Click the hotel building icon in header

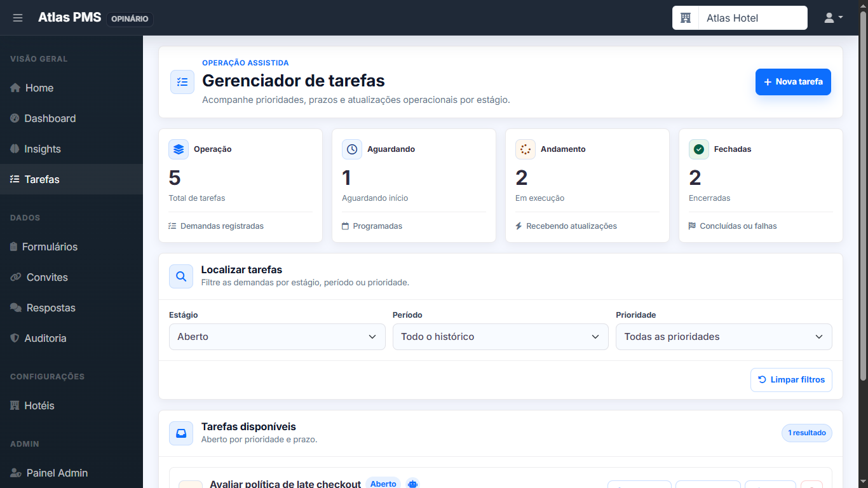pos(686,18)
